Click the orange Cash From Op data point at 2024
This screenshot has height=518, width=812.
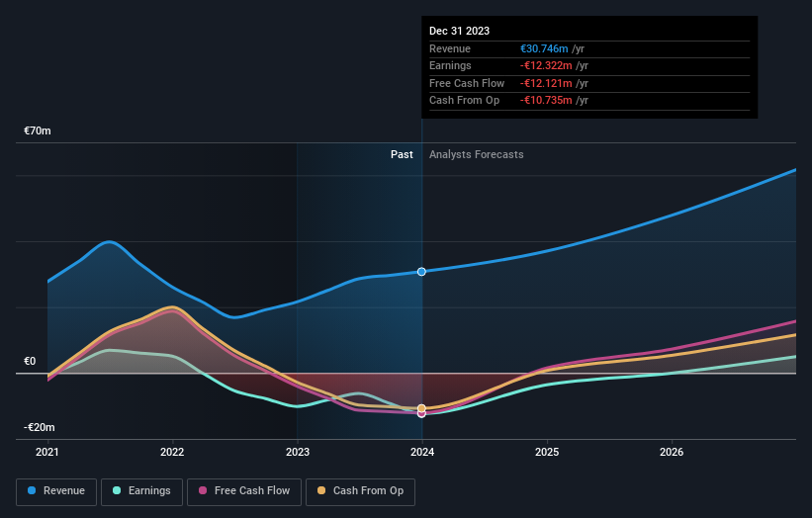tap(421, 408)
